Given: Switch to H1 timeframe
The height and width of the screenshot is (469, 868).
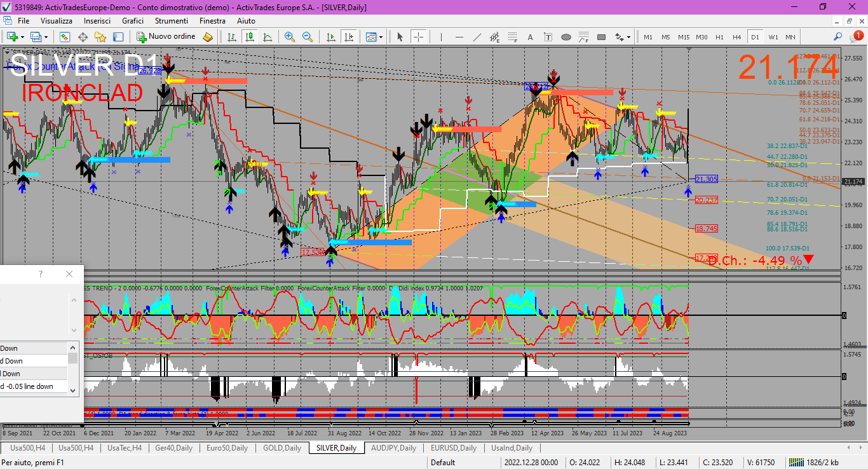Looking at the screenshot, I should coord(719,37).
